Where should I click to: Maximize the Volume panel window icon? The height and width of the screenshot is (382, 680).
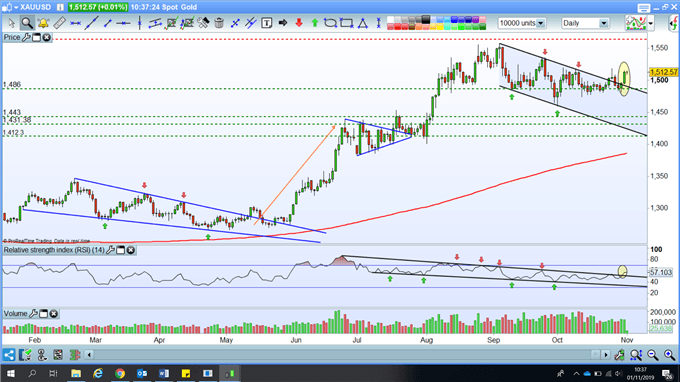point(43,313)
